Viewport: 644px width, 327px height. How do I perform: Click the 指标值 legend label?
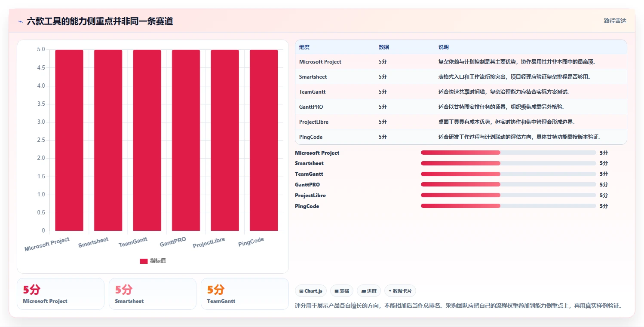click(158, 261)
